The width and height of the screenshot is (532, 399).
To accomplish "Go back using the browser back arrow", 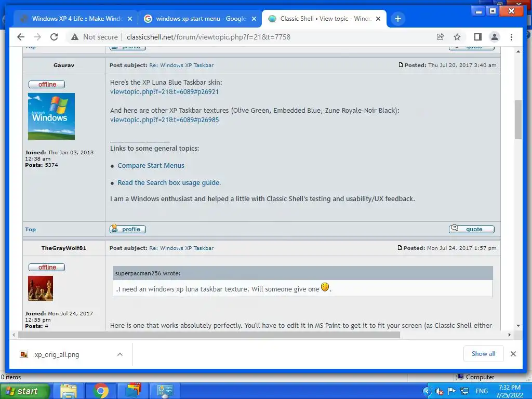I will coord(21,37).
